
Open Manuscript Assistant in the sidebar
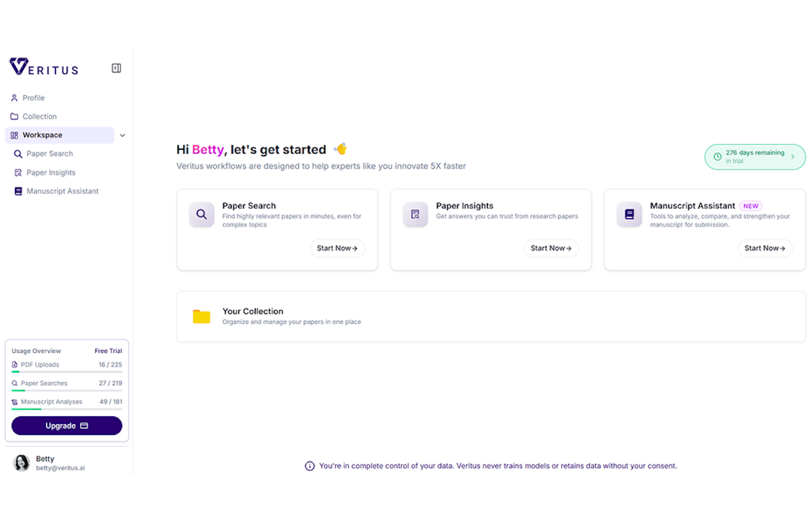click(62, 191)
